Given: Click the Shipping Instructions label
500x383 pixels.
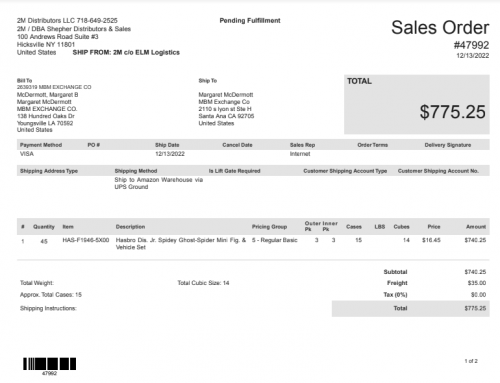Looking at the screenshot, I should point(48,308).
